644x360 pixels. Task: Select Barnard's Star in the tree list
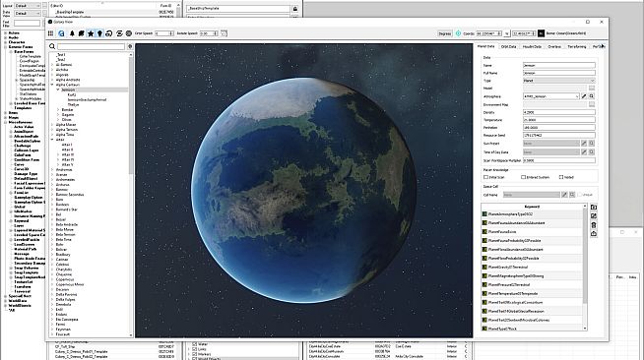coord(67,210)
